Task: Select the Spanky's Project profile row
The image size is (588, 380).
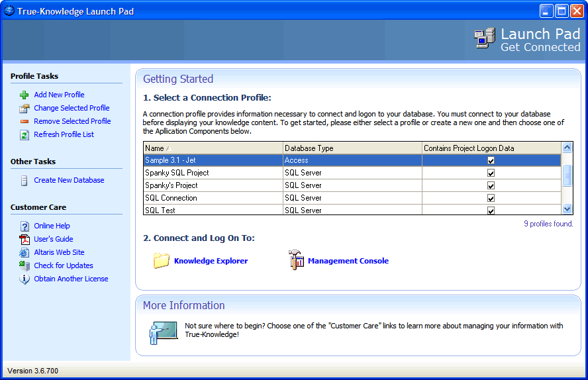Action: point(352,185)
